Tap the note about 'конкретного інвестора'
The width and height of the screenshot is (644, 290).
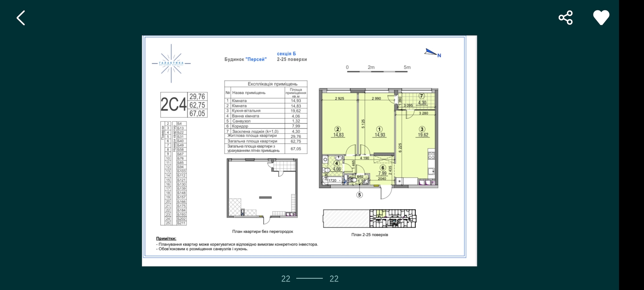(x=237, y=244)
